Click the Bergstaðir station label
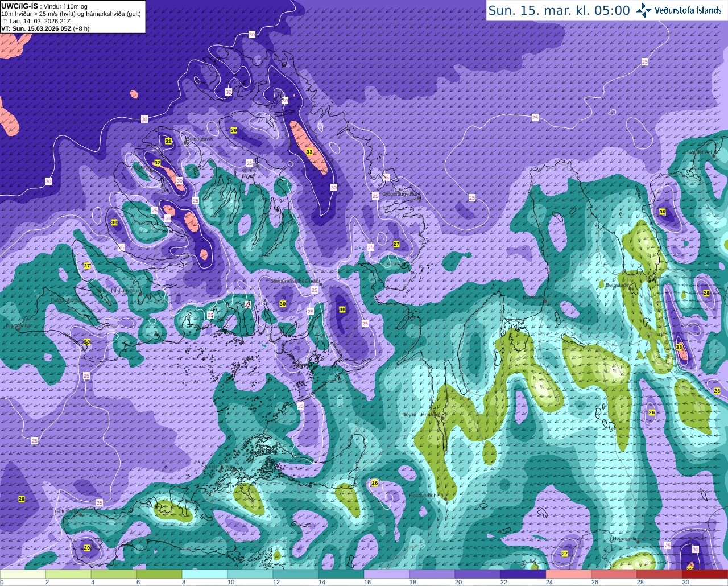 617,285
